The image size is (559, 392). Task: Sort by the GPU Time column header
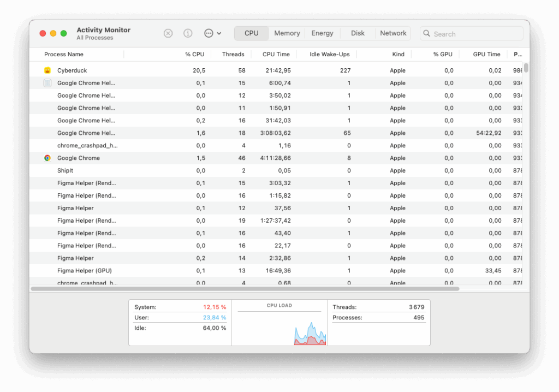(486, 54)
